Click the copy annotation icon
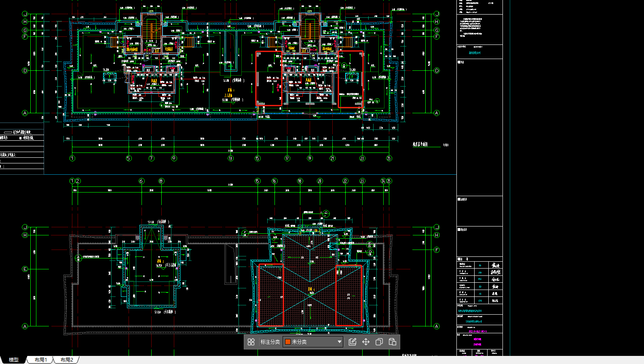This screenshot has width=644, height=364. pyautogui.click(x=379, y=342)
